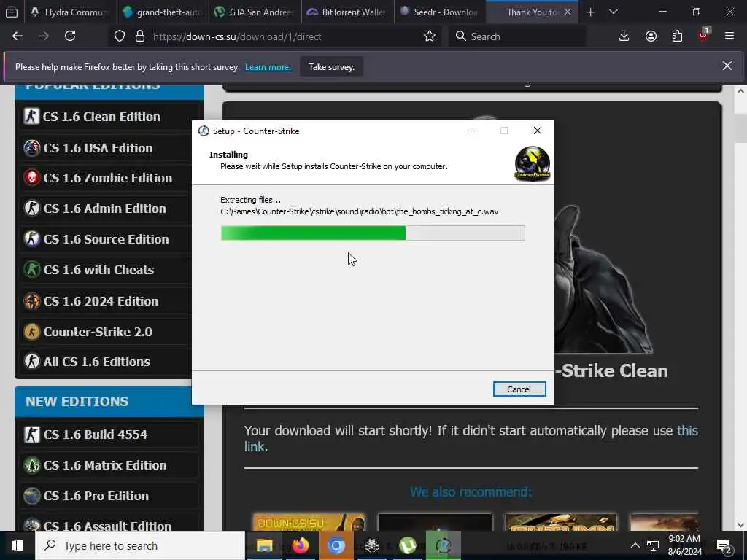Open CS 1.6 with Cheats link
Screen dimensions: 747x560
click(98, 270)
